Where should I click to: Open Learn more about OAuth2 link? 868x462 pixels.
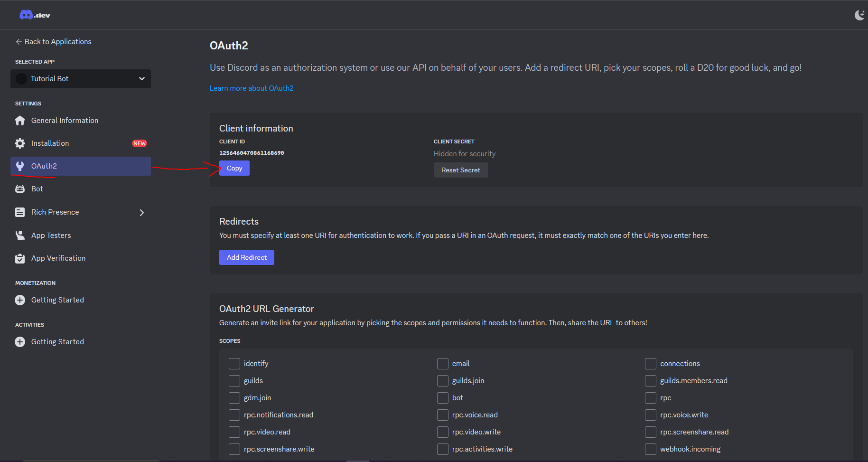click(x=252, y=88)
